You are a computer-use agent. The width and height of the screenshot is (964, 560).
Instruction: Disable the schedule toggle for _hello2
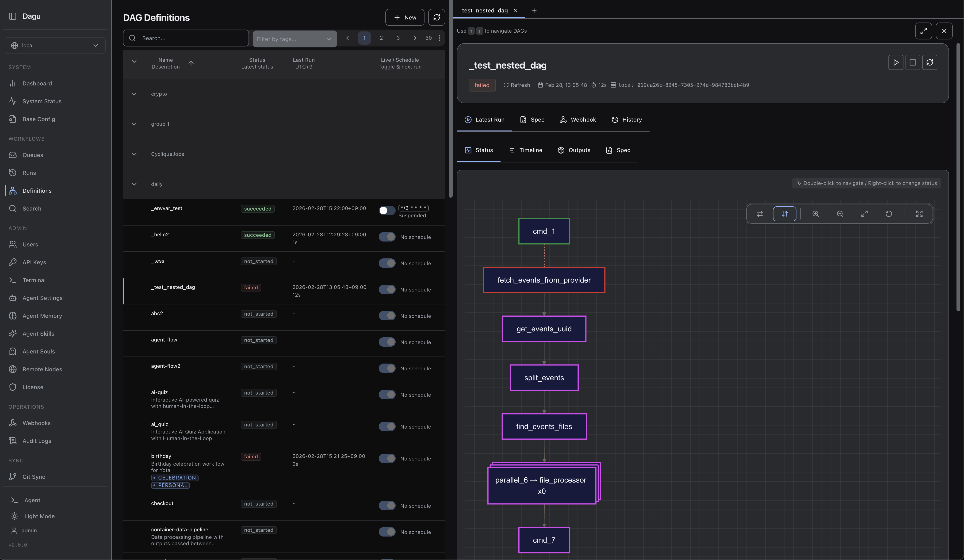[x=387, y=237]
